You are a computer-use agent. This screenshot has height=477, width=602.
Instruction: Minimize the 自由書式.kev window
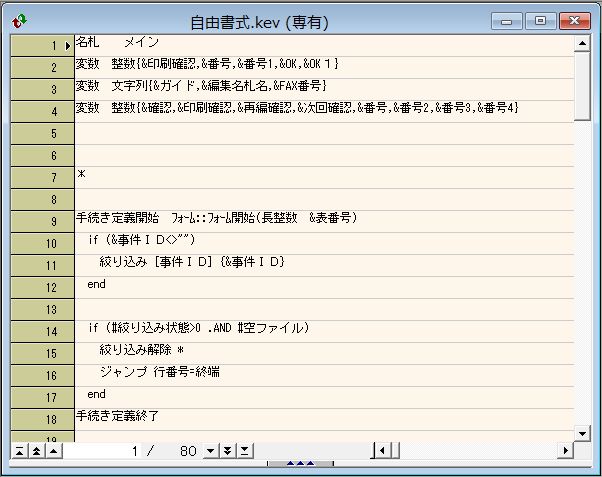510,20
